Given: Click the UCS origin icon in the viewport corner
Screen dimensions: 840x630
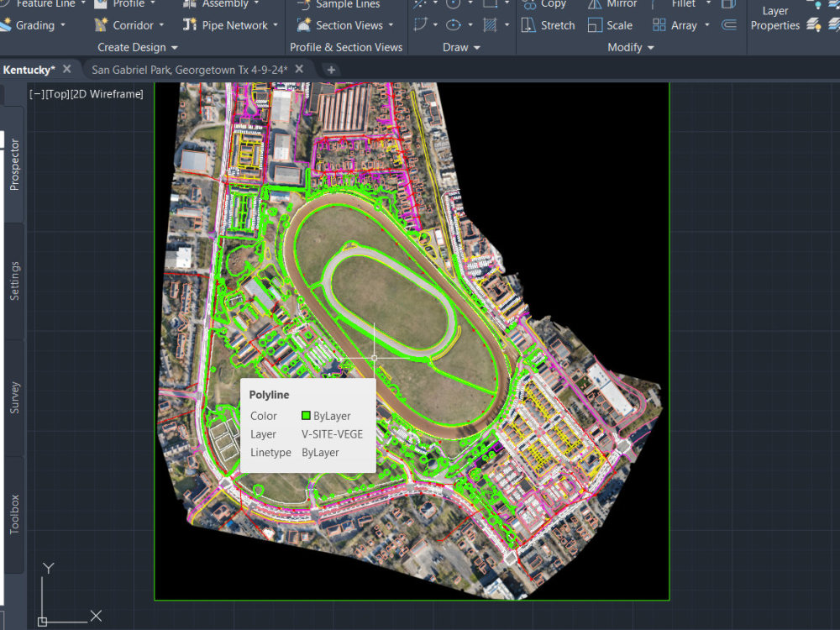Looking at the screenshot, I should (42, 622).
